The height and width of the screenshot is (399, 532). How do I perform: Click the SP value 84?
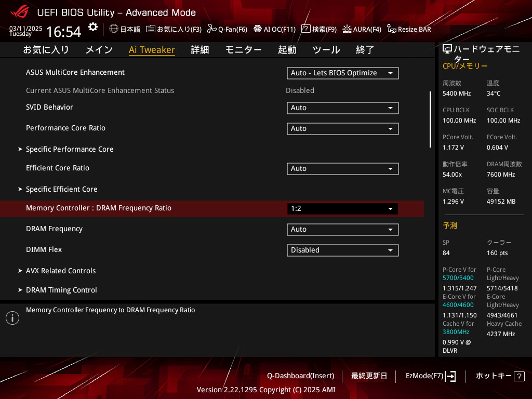click(x=446, y=253)
